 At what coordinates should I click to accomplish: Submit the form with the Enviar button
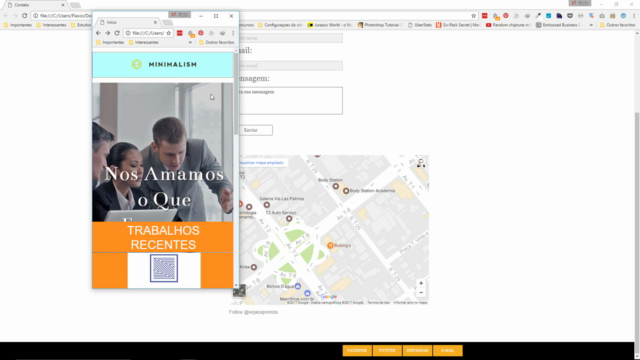(x=255, y=130)
